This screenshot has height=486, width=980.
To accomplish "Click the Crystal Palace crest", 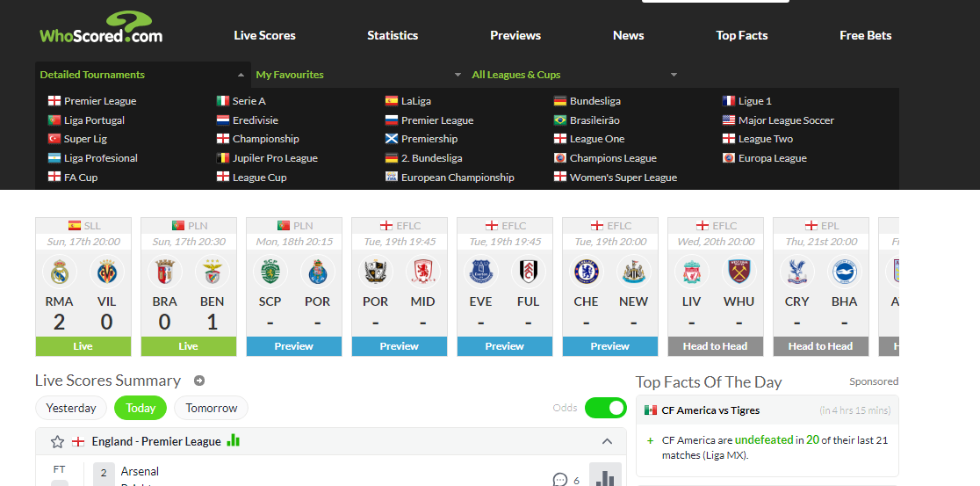I will (796, 272).
